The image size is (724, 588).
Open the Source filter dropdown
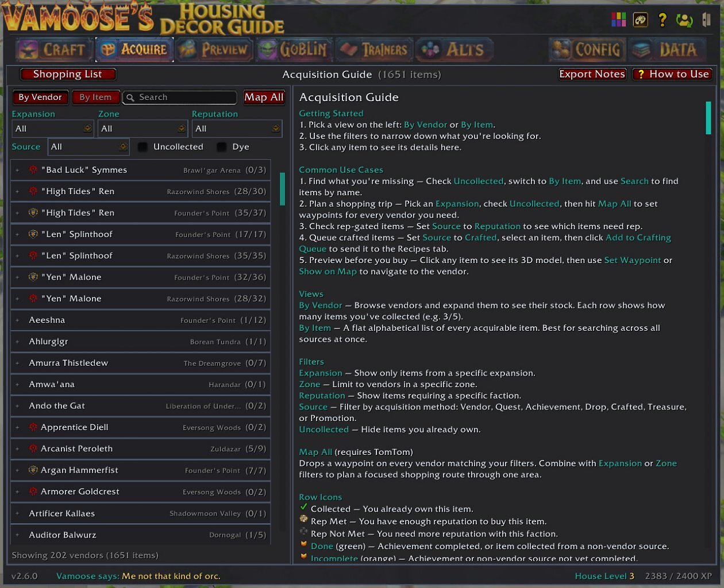pyautogui.click(x=88, y=147)
